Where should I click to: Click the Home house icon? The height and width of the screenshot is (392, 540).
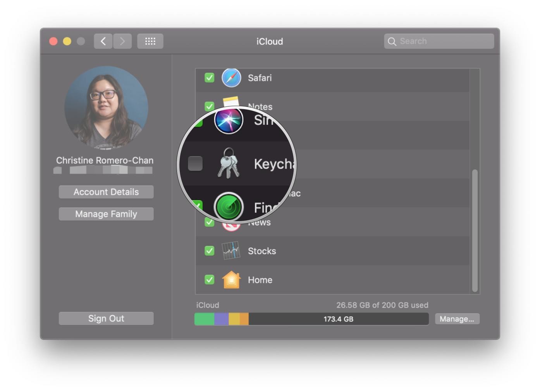click(x=231, y=279)
